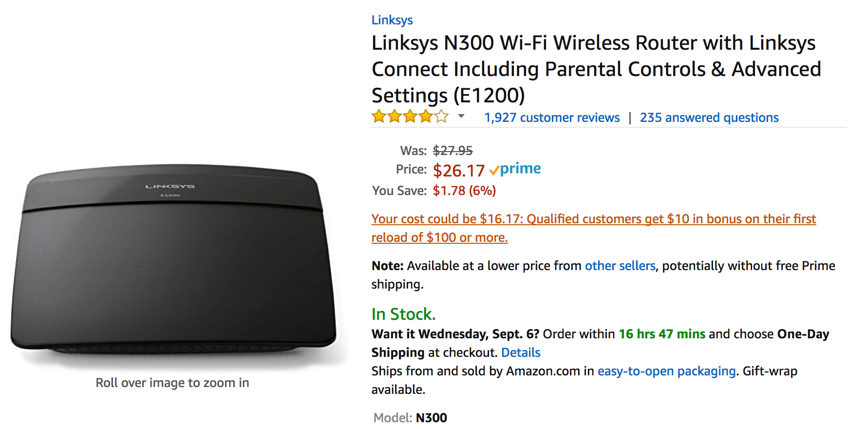The width and height of the screenshot is (868, 429).
Task: View the 1,927 customer reviews
Action: [551, 117]
